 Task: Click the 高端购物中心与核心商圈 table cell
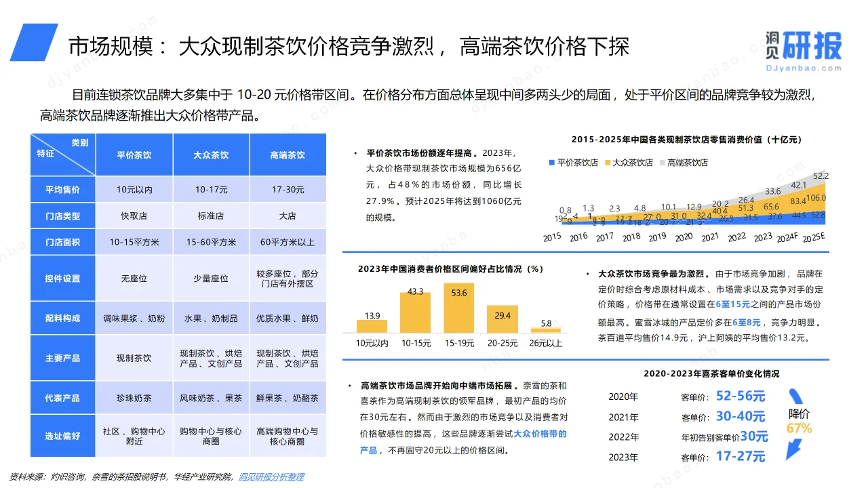click(x=288, y=436)
